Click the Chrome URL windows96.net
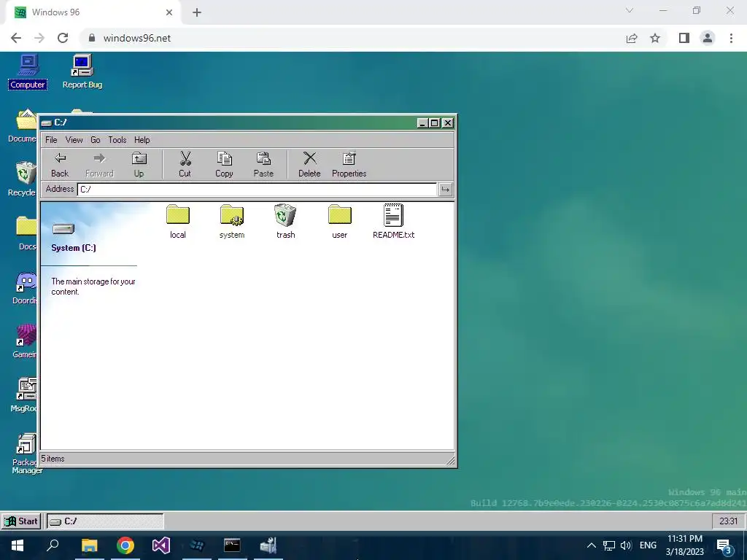 (x=136, y=38)
